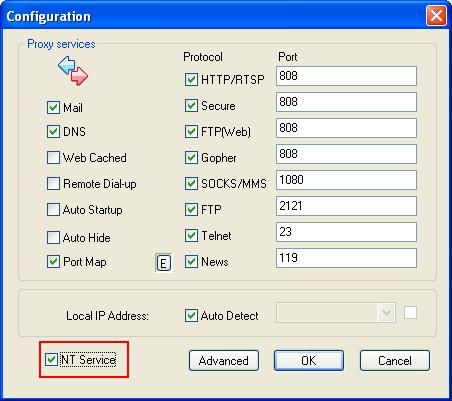Check the Auto Startup box

53,210
